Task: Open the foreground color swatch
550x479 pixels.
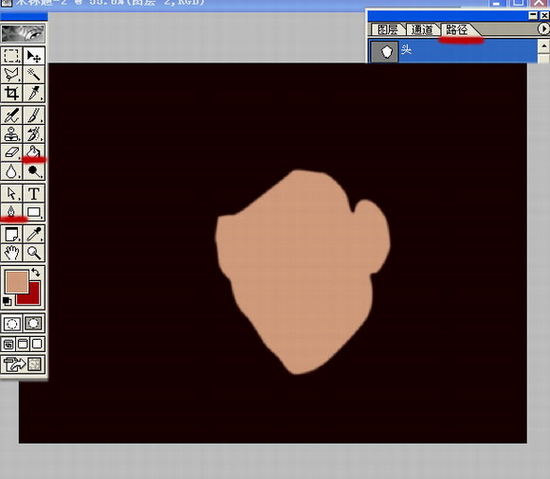Action: (16, 282)
